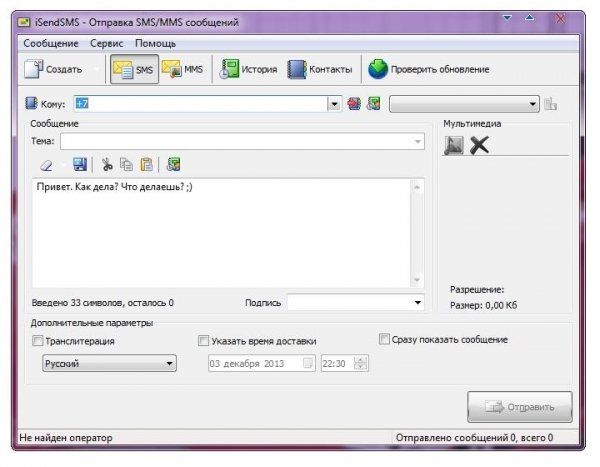Cut text with the scissors icon

tap(107, 165)
